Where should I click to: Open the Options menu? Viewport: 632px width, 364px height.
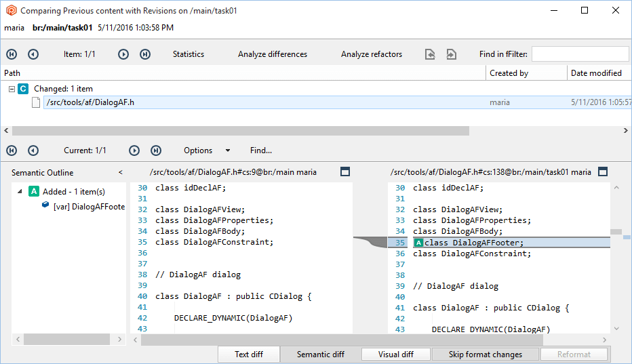[x=198, y=150]
